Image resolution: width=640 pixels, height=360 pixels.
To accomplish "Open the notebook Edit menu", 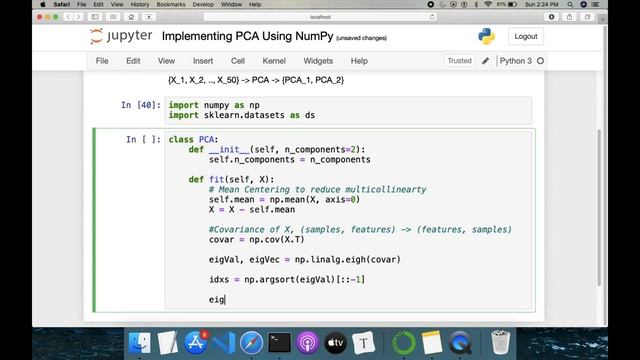I will 133,61.
